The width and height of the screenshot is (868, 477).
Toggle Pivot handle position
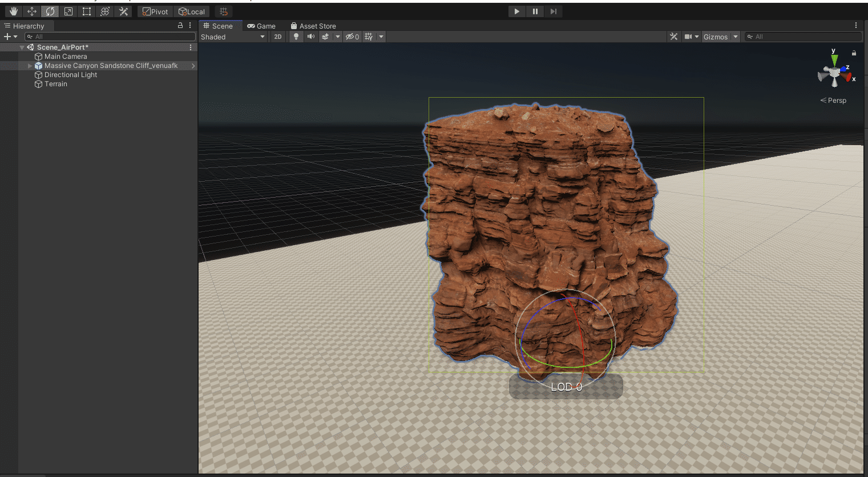155,11
